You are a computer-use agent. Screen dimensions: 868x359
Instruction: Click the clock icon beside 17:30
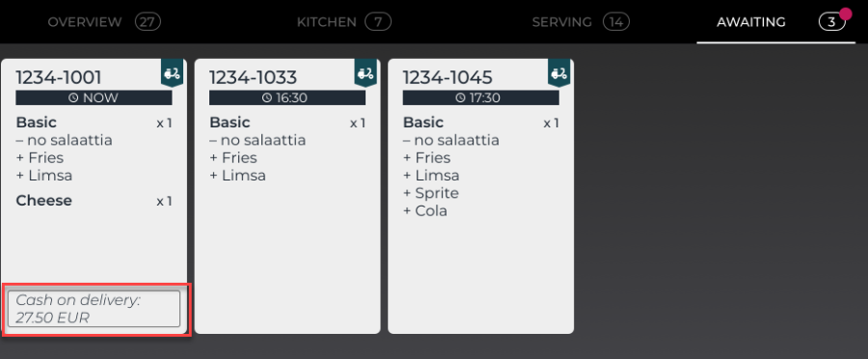[461, 98]
